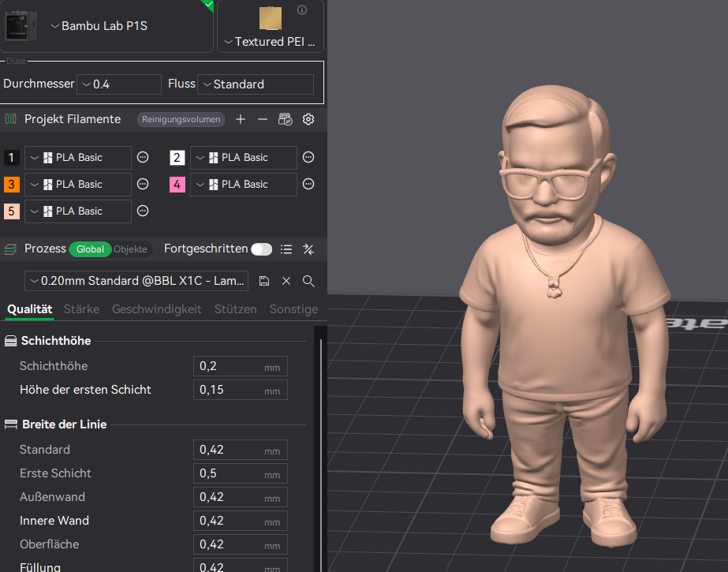
Task: Open the Fluss Standard dropdown
Action: pos(256,84)
